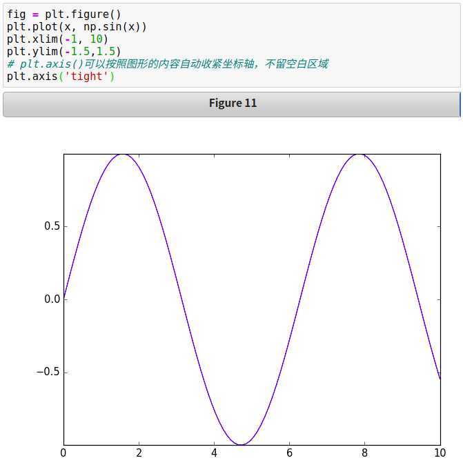Click the x-axis tick label 8
The width and height of the screenshot is (463, 476).
point(364,453)
